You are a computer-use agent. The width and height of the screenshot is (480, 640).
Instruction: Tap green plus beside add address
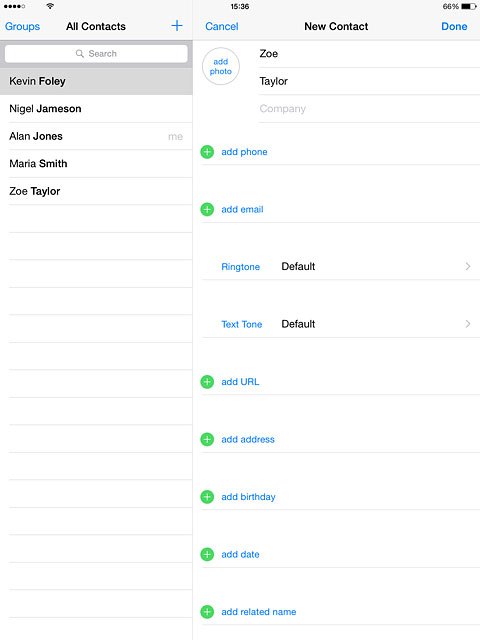(x=207, y=439)
